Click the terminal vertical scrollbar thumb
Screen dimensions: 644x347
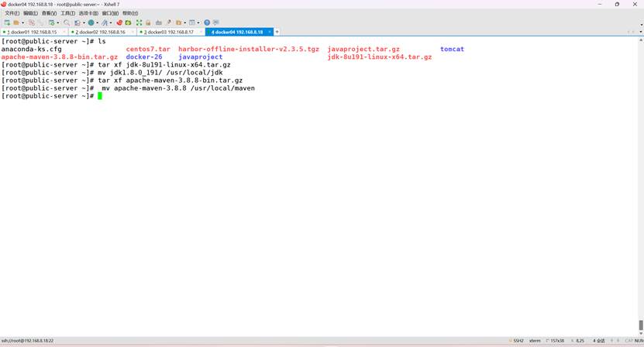coord(641,325)
